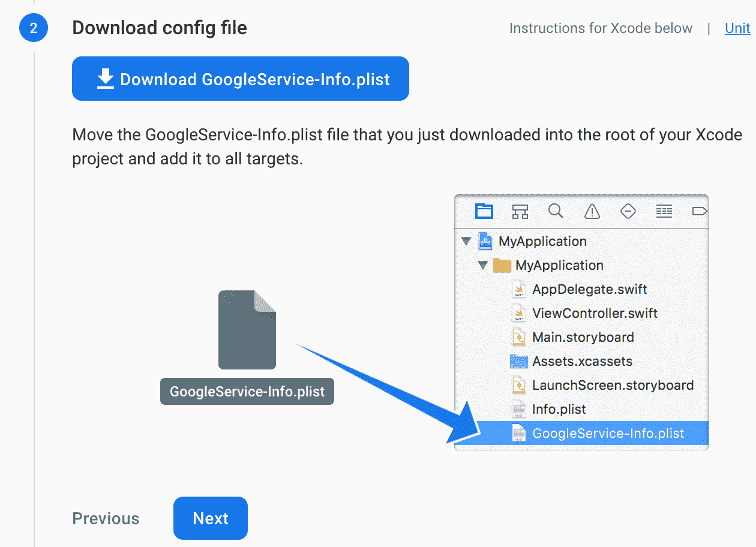Viewport: 756px width, 547px height.
Task: Select the MyApplication project root row
Action: tap(581, 241)
